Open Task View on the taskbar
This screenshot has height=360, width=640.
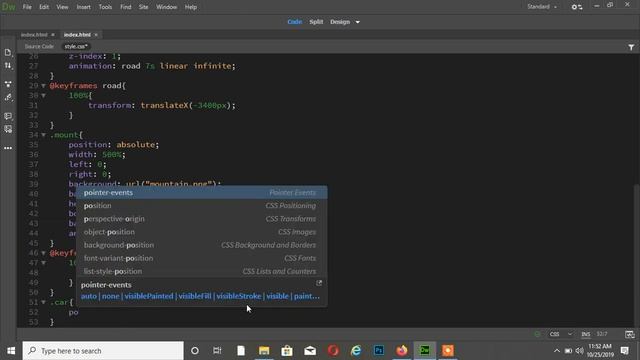[x=217, y=351]
